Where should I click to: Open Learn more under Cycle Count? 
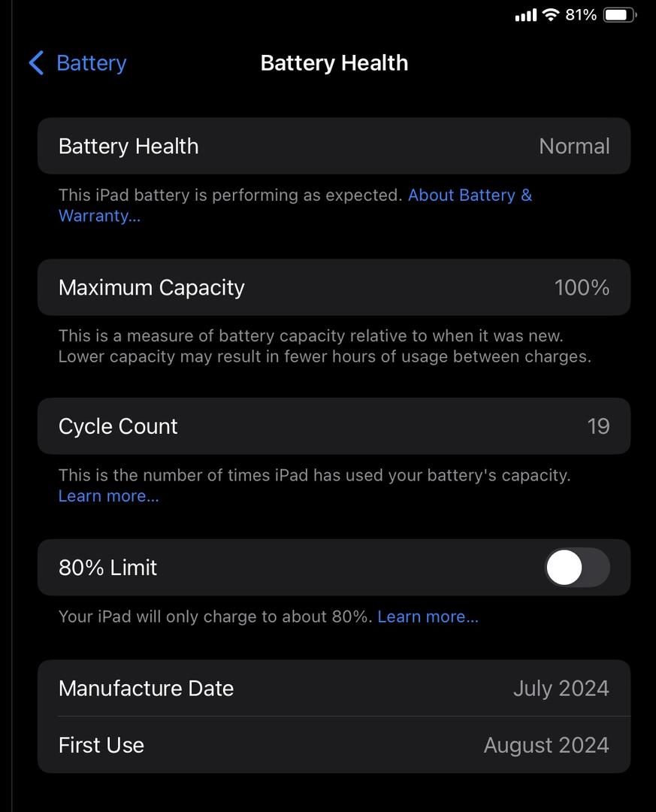[x=109, y=496]
